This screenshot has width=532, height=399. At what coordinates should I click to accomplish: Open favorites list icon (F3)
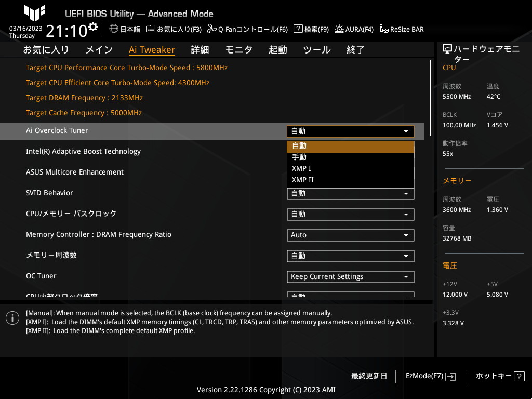coord(150,29)
